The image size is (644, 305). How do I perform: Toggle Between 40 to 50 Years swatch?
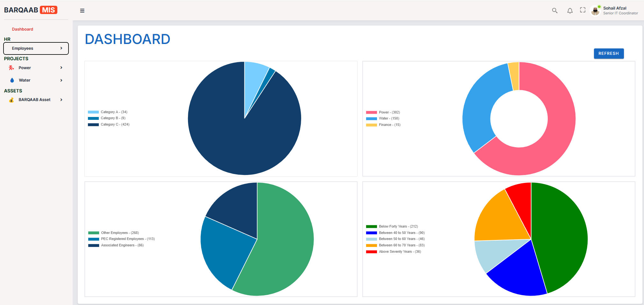coord(372,233)
